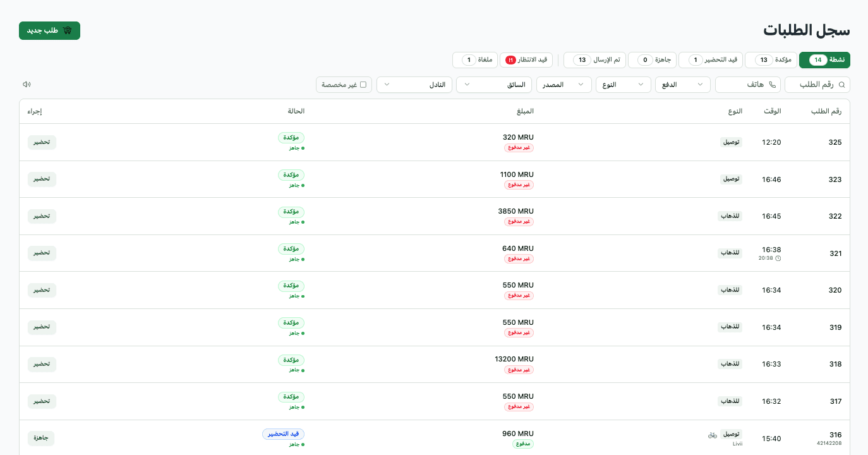Click the الوقت column header

(x=773, y=111)
